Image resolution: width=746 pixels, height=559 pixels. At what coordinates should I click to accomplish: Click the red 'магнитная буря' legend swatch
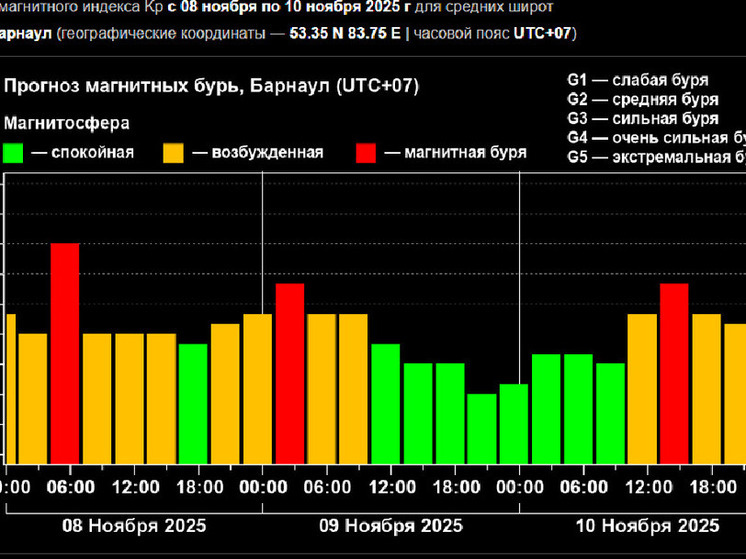[367, 153]
